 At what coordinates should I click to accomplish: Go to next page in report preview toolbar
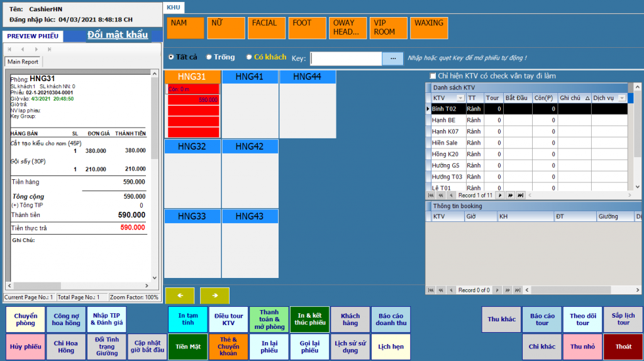point(37,49)
